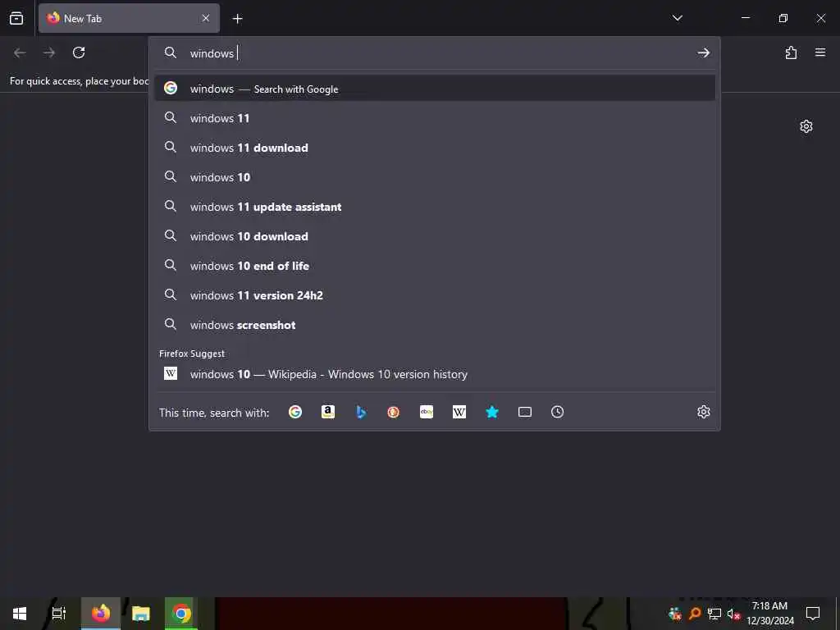
Task: Open the List all tabs chevron
Action: [677, 18]
